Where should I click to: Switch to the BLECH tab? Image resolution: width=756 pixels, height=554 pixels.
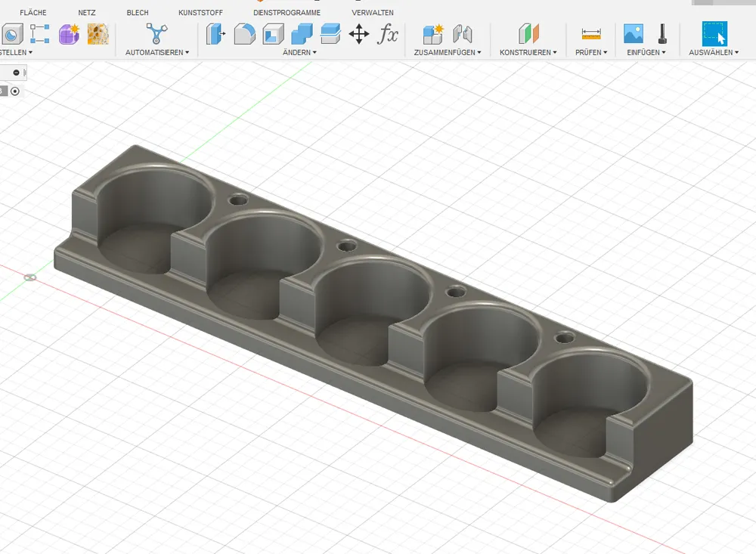click(x=138, y=13)
